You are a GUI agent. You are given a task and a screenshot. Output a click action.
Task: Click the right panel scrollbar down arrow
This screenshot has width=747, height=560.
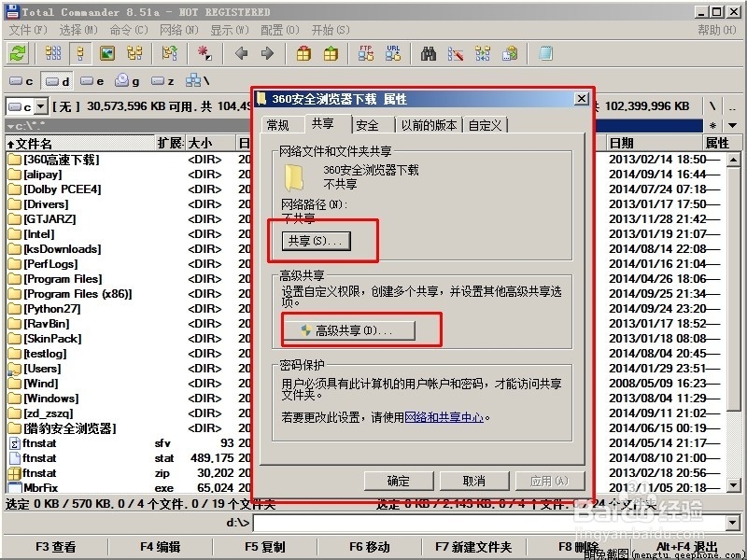tap(734, 485)
